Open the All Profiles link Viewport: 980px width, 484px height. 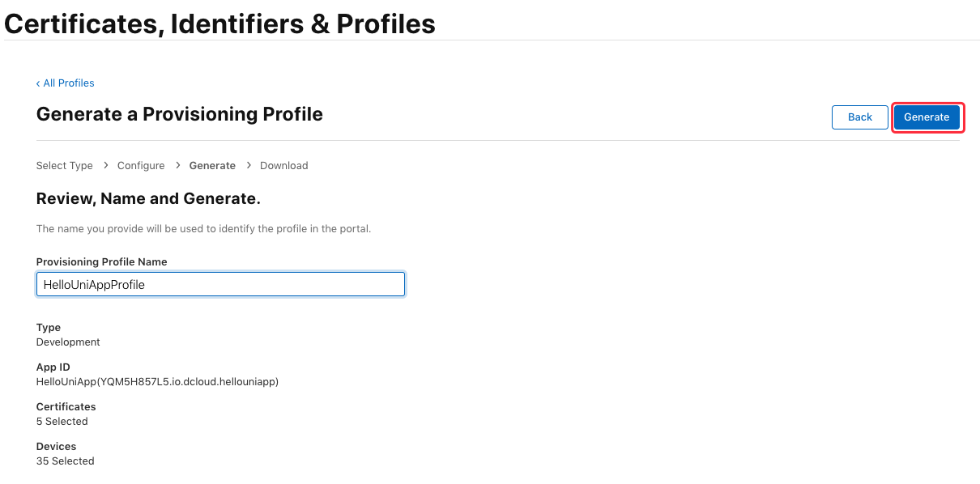[69, 83]
